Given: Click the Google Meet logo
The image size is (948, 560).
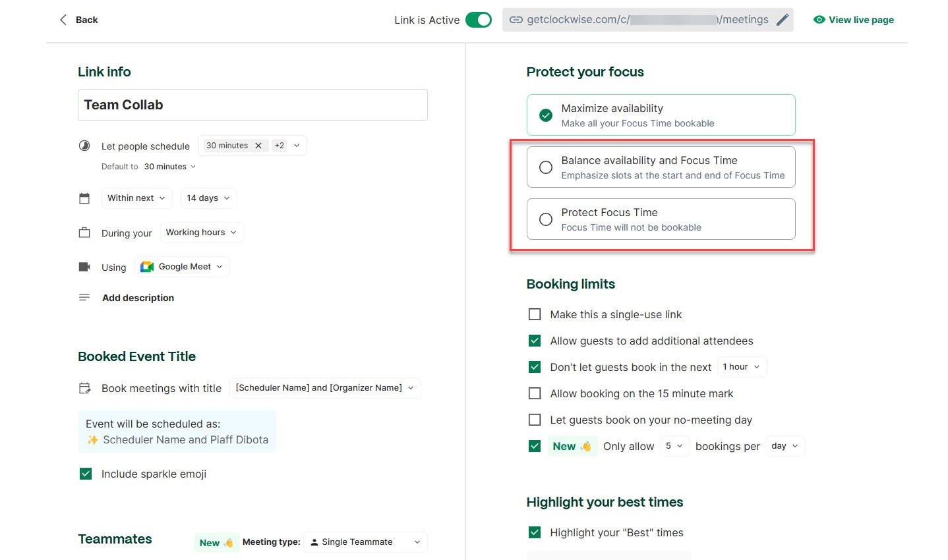Looking at the screenshot, I should pos(146,266).
